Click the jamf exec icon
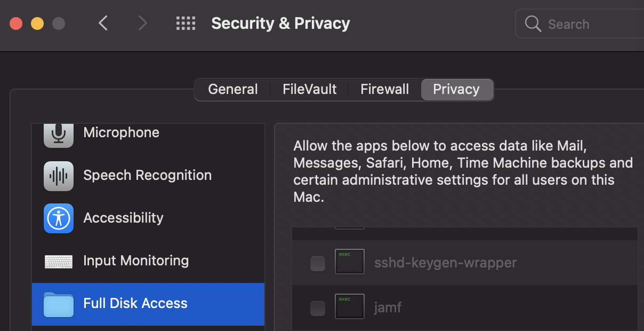The image size is (644, 331). [x=349, y=307]
